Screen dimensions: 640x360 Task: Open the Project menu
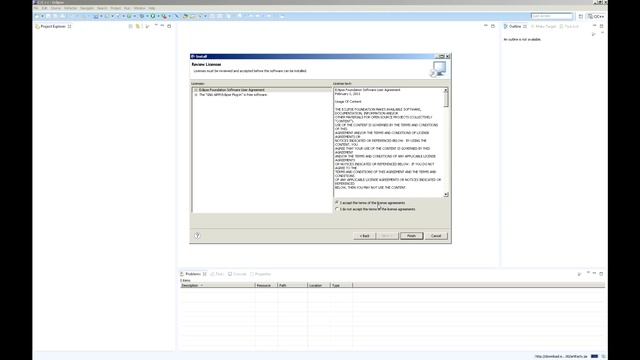pyautogui.click(x=116, y=8)
